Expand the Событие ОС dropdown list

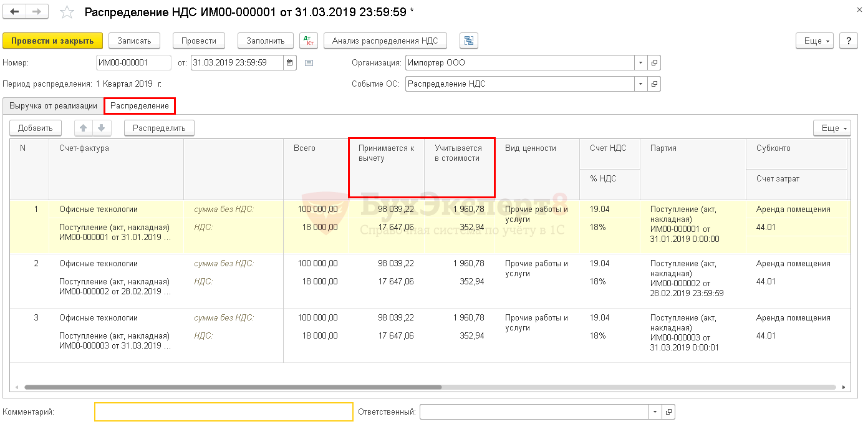click(x=641, y=84)
